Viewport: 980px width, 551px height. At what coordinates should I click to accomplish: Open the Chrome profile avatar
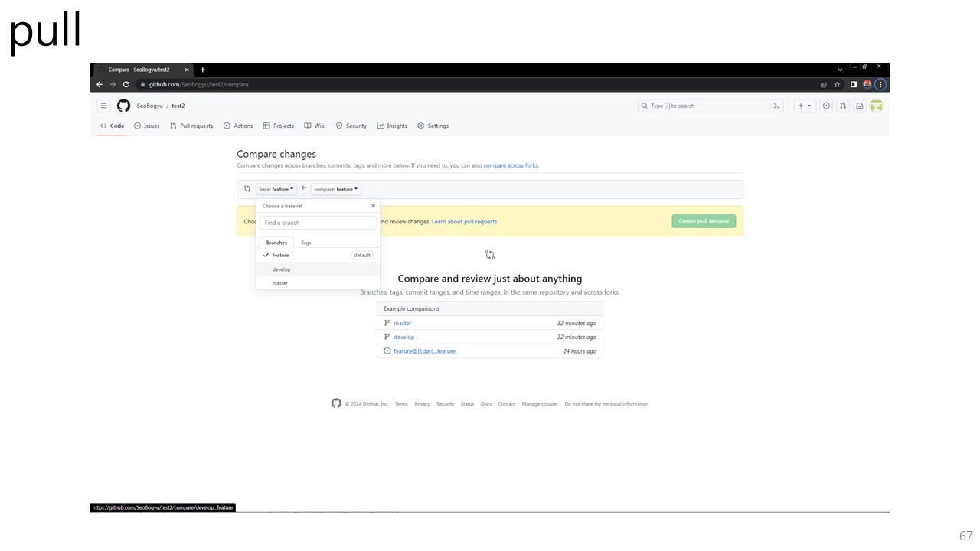(x=867, y=84)
